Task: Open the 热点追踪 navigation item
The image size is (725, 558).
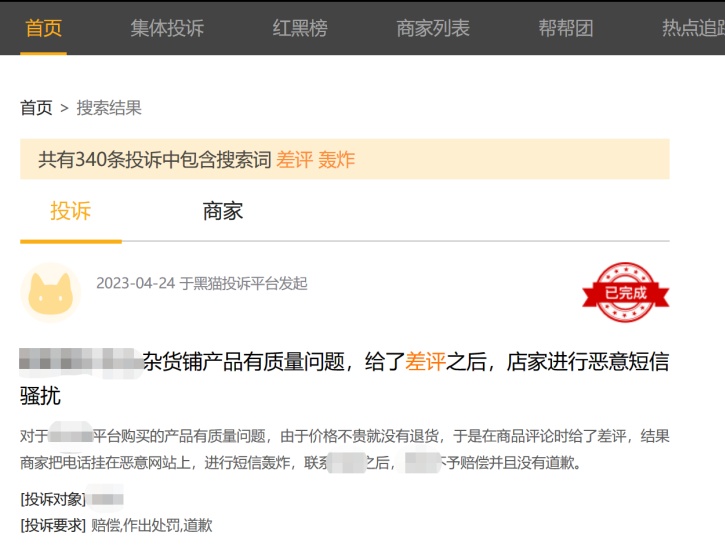Action: (x=693, y=28)
